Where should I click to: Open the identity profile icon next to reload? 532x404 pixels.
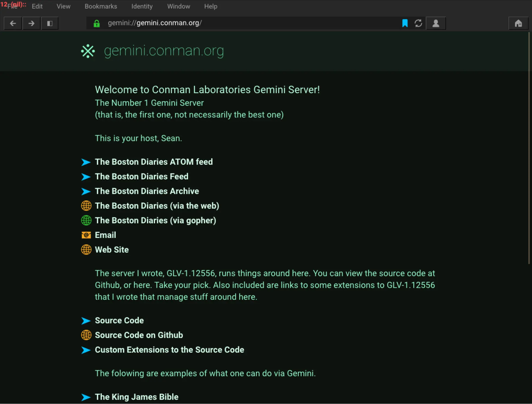tap(436, 23)
